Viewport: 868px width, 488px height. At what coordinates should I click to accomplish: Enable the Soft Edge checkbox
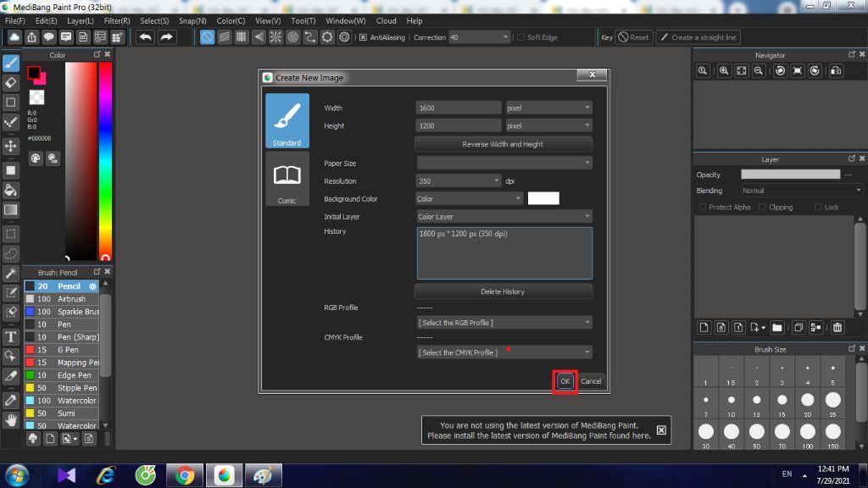[520, 37]
